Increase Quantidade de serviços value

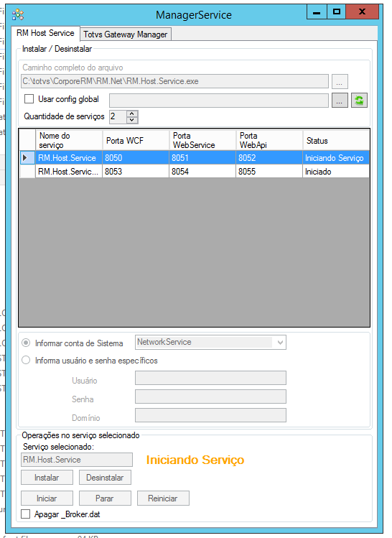coord(132,114)
